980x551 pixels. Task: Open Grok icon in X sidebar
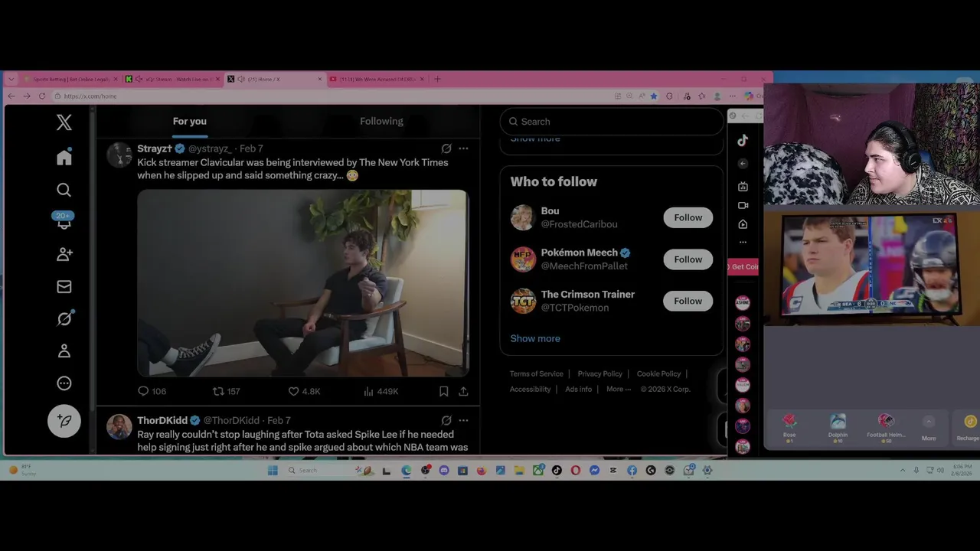(x=64, y=318)
